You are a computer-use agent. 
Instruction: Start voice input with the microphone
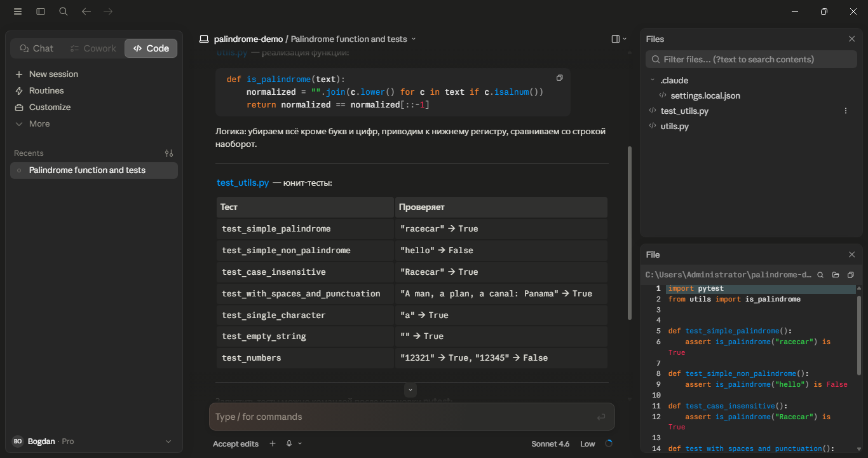tap(289, 444)
